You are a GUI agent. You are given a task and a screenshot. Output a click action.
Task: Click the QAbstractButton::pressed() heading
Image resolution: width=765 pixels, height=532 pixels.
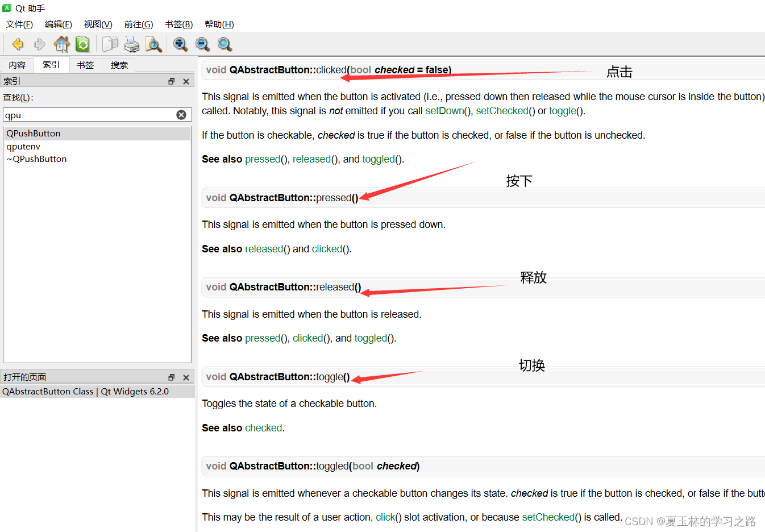[x=282, y=198]
